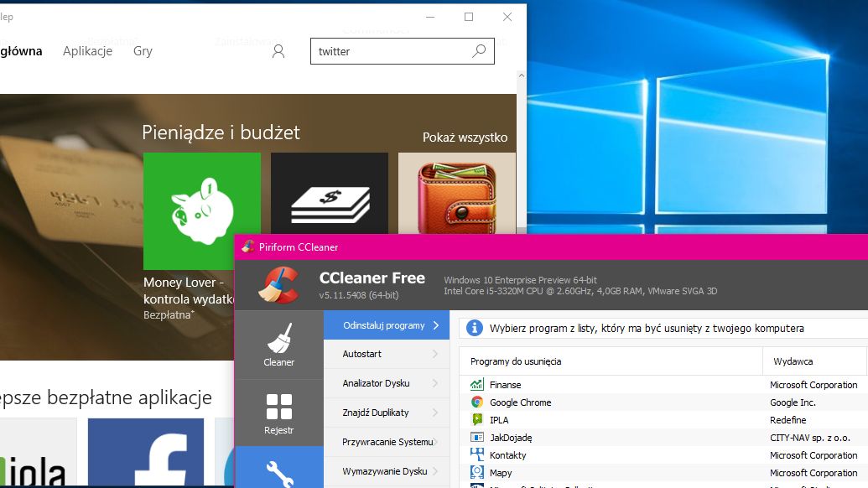Click the IPLA program icon
The width and height of the screenshot is (868, 488).
tap(476, 420)
